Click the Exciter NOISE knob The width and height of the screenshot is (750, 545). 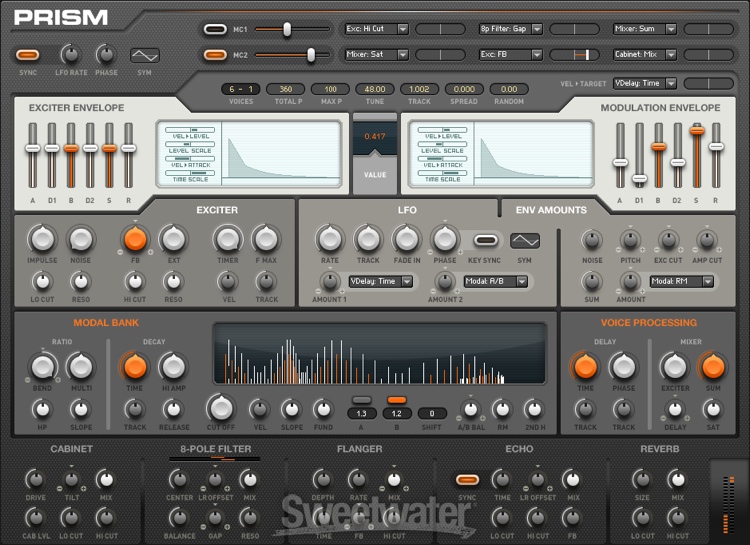pyautogui.click(x=80, y=239)
